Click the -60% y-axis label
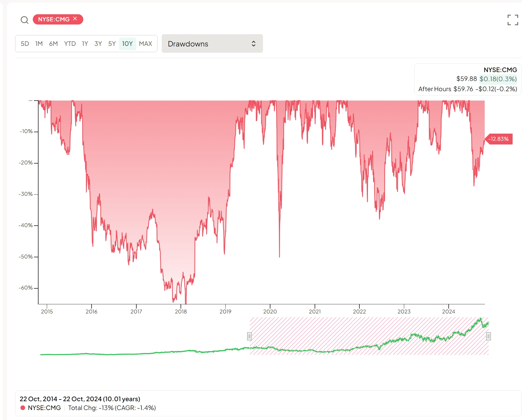This screenshot has height=420, width=522. point(26,288)
